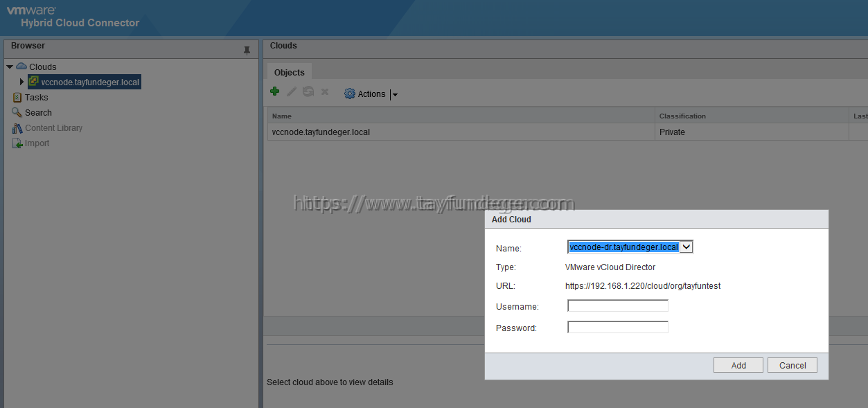Click the pencil Edit cloud icon
The image size is (868, 408).
pyautogui.click(x=292, y=91)
